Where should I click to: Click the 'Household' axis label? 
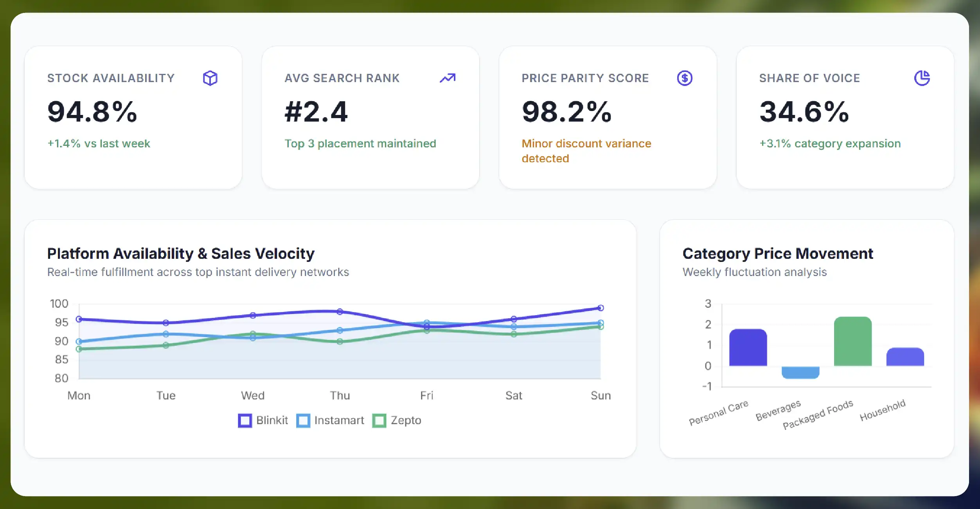(883, 410)
